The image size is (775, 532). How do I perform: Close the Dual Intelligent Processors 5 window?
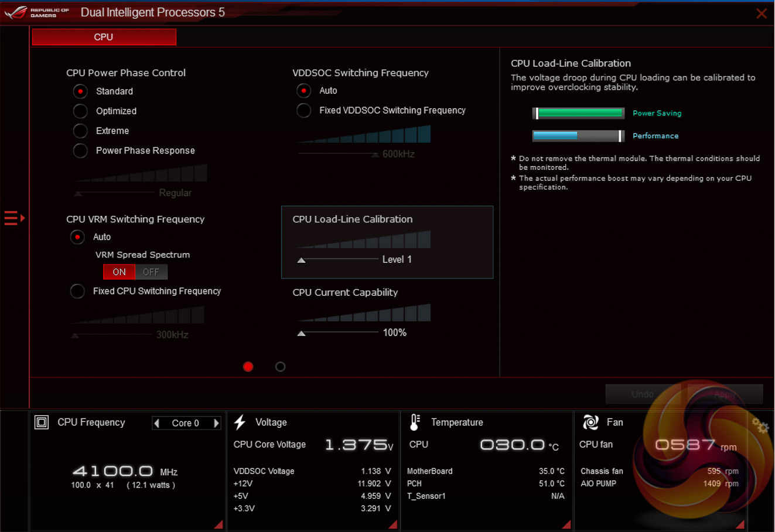pyautogui.click(x=762, y=13)
